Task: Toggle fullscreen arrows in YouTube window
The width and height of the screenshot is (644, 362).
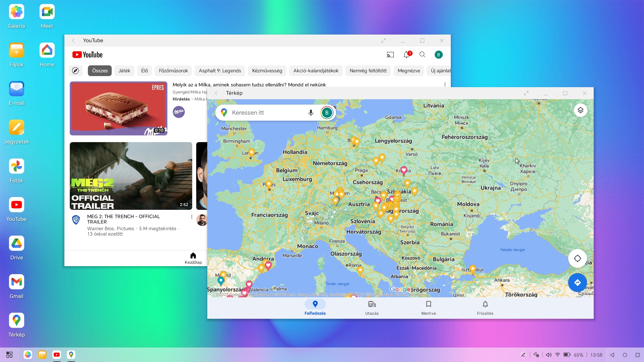Action: 383,41
